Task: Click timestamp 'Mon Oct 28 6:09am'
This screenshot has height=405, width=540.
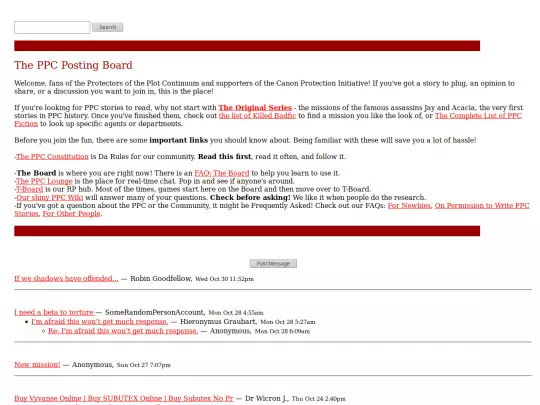Action: [282, 331]
